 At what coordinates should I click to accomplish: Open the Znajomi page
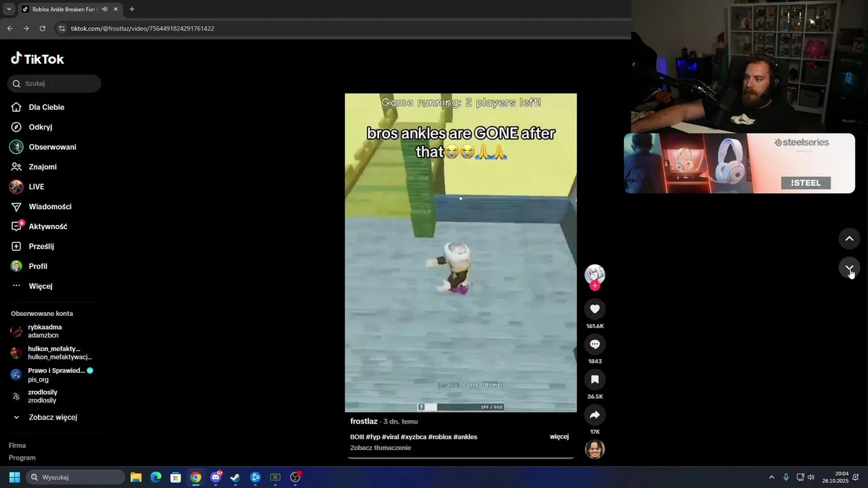[34, 167]
